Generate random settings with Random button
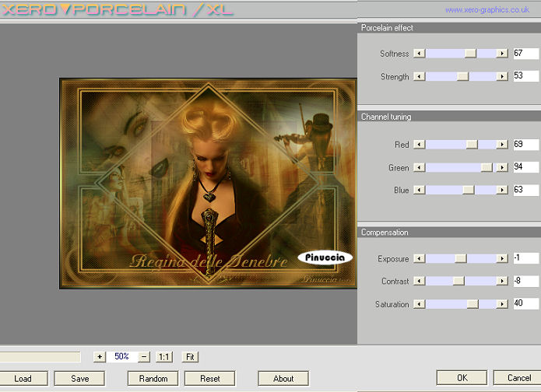 153,379
